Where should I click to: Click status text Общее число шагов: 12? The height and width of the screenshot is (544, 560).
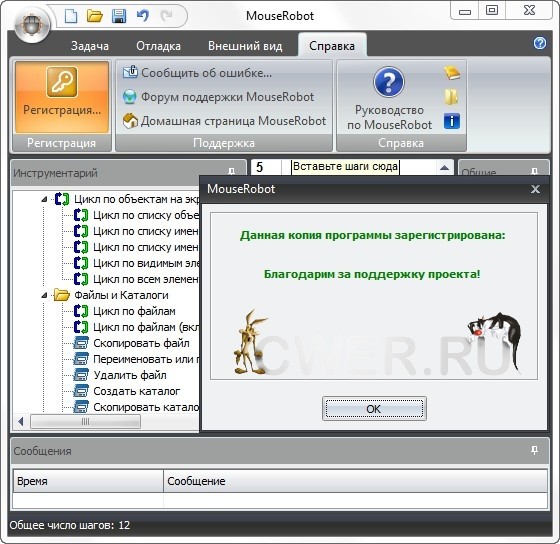click(x=70, y=525)
